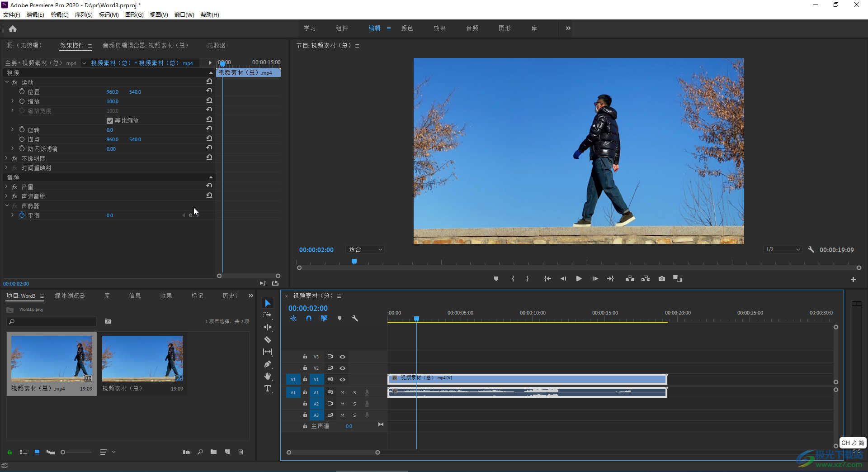Select the Type tool
This screenshot has width=868, height=472.
(268, 389)
